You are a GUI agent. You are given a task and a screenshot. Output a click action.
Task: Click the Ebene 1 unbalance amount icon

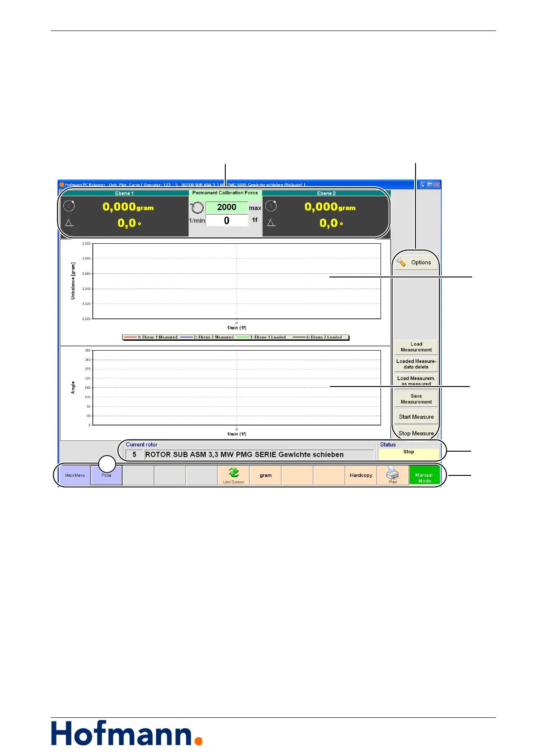pyautogui.click(x=69, y=206)
